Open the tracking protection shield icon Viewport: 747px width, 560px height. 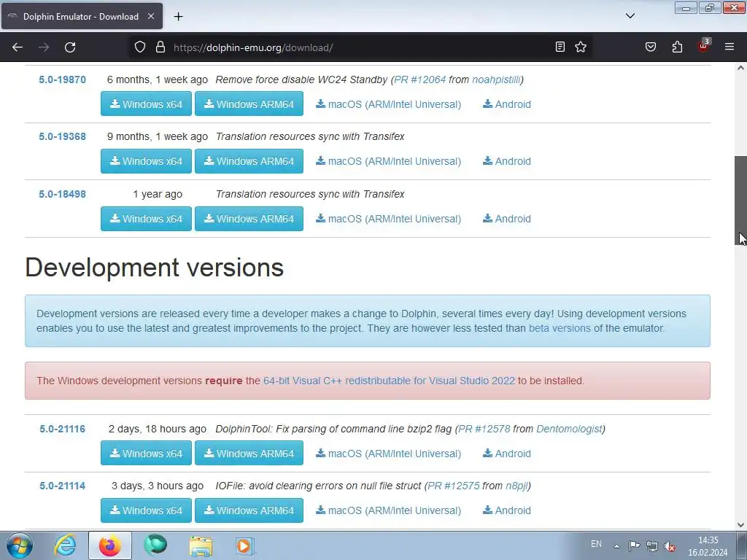tap(139, 47)
